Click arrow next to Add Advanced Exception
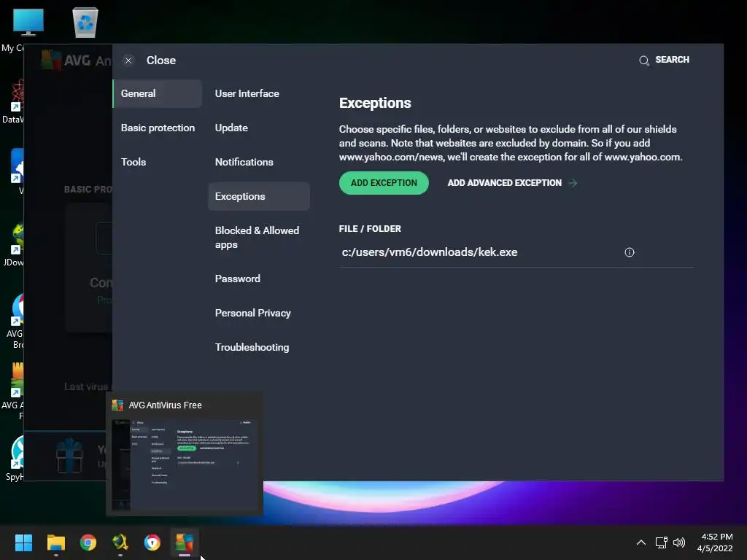This screenshot has width=747, height=560. click(573, 183)
